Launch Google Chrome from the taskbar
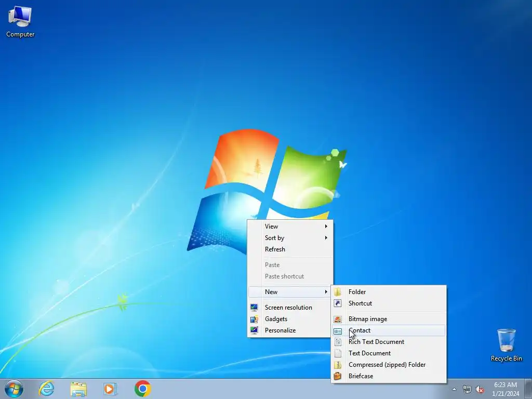 click(x=142, y=389)
